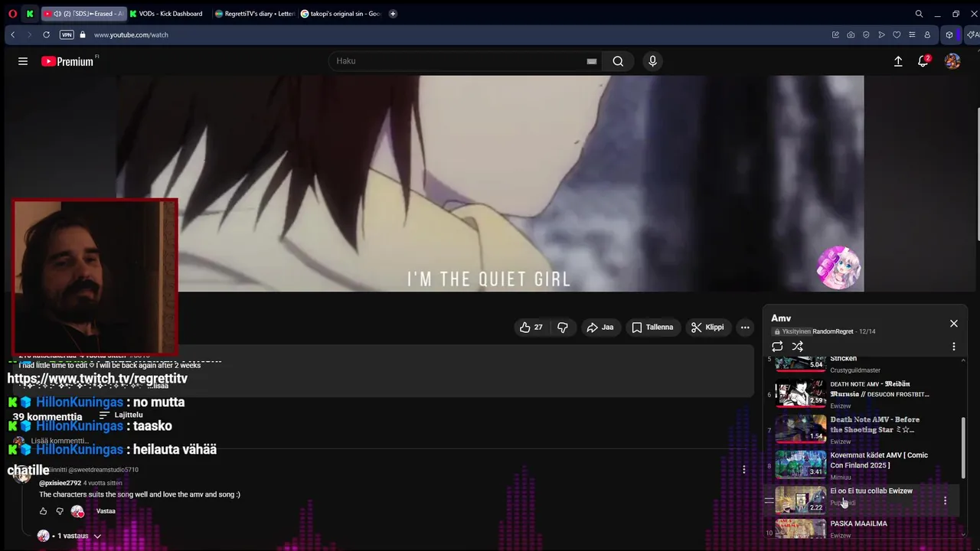The height and width of the screenshot is (551, 980).
Task: Switch to takopi's original sin Google tab
Action: (x=341, y=14)
